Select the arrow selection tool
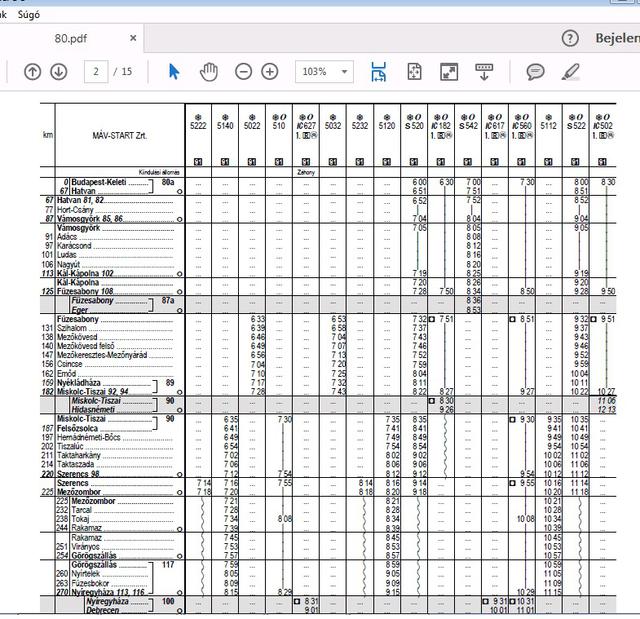Screen dimensions: 640x619 coord(174,72)
